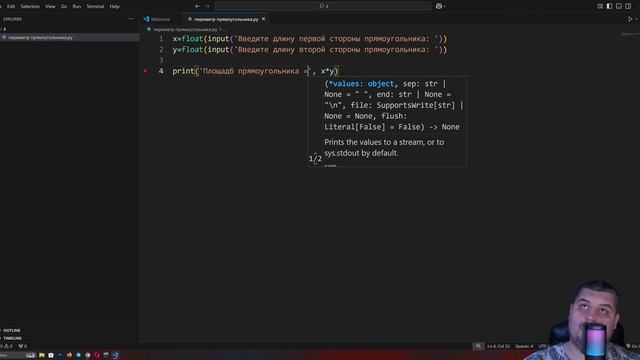Open Explorer more actions ellipsis
The height and width of the screenshot is (360, 640).
(131, 19)
